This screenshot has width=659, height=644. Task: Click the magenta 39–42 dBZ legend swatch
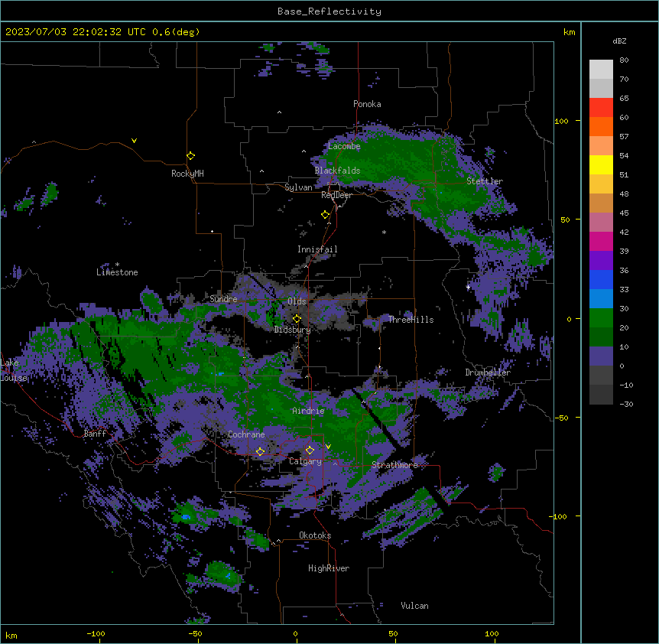click(601, 241)
